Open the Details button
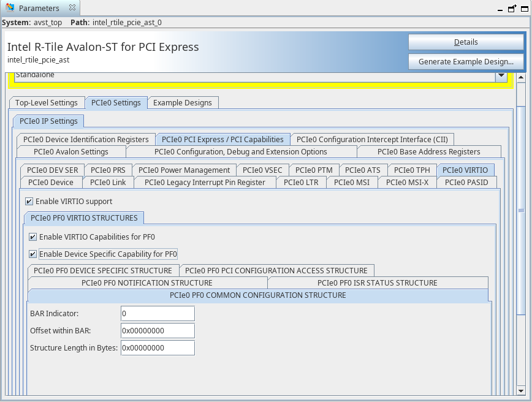Screen dimensions: 532x402 [x=466, y=42]
